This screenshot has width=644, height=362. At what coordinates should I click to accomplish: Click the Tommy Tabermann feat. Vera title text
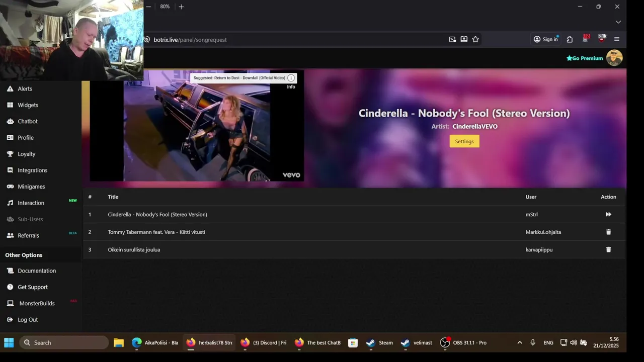156,232
